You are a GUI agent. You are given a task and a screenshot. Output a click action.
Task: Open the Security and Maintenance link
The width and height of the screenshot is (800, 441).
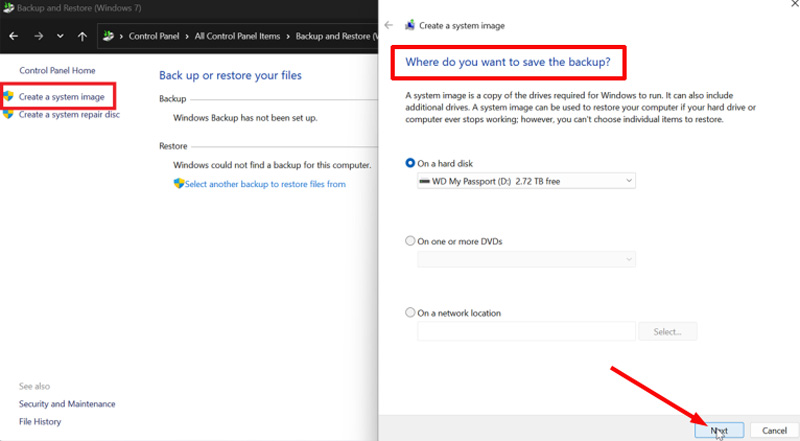(x=67, y=404)
